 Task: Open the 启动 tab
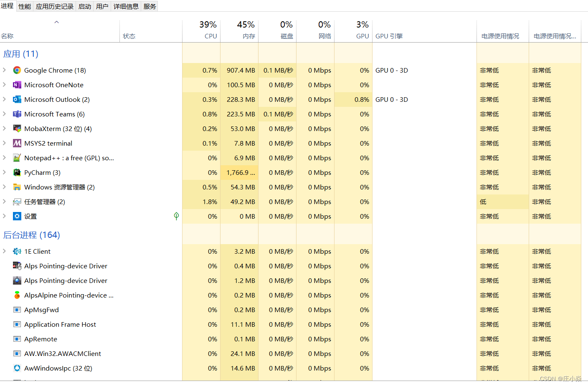(85, 6)
